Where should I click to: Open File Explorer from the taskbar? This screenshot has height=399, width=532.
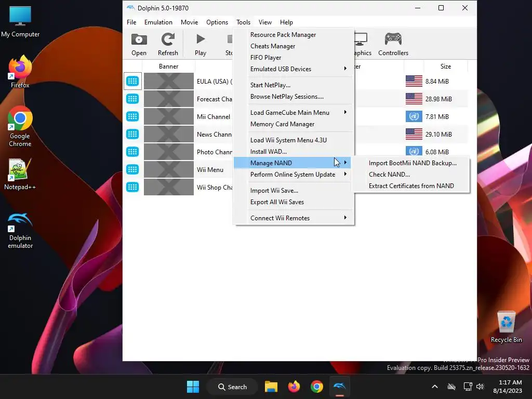pyautogui.click(x=271, y=387)
